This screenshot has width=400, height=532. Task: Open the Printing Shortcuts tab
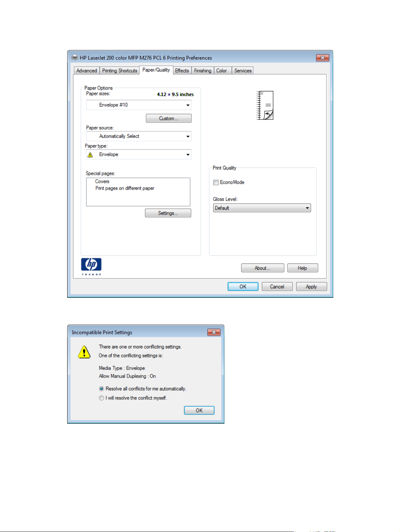(120, 70)
